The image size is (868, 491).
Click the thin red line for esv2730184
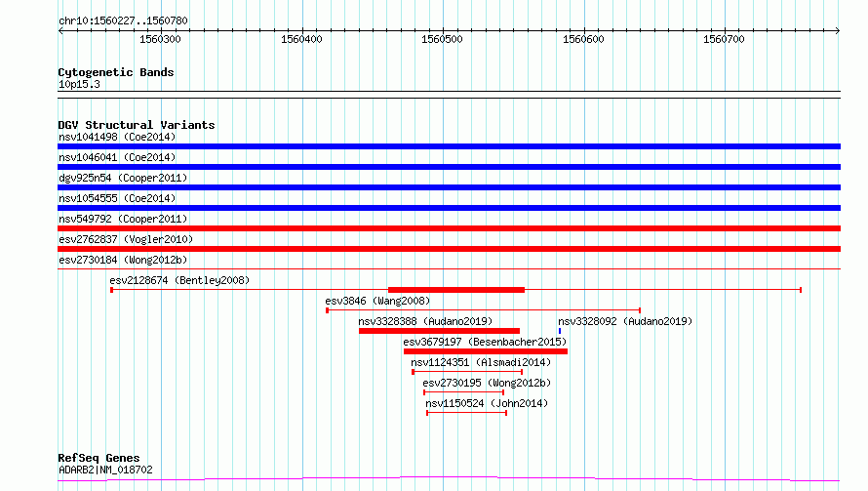tap(449, 269)
